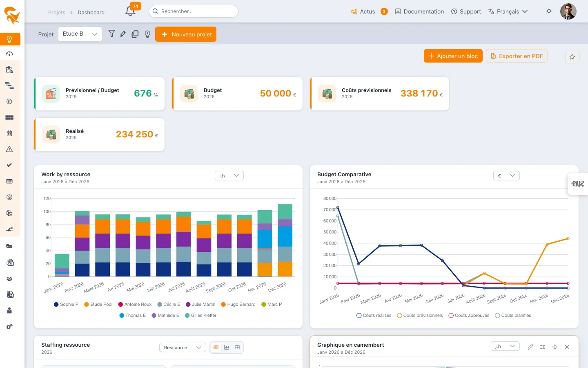Open the user profile avatar
Viewport: 588px width, 368px height.
(x=568, y=11)
